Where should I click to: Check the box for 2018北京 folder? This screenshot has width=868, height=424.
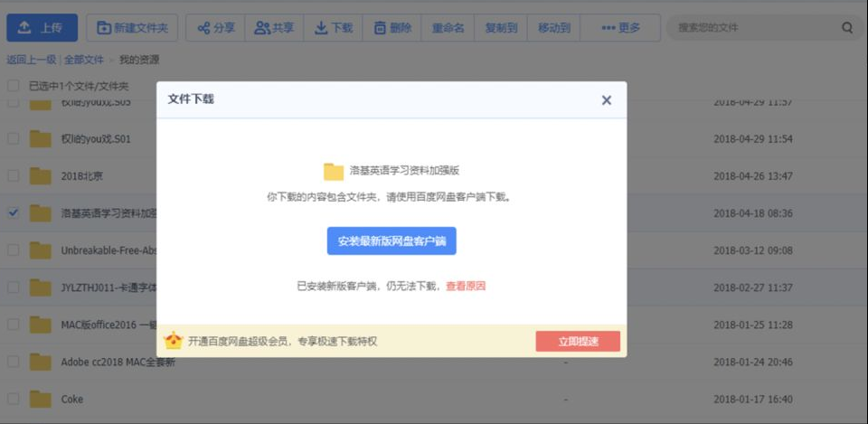click(x=13, y=176)
